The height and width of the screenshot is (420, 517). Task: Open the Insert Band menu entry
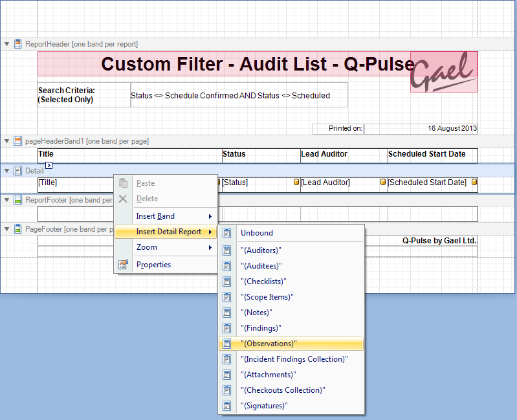(166, 216)
